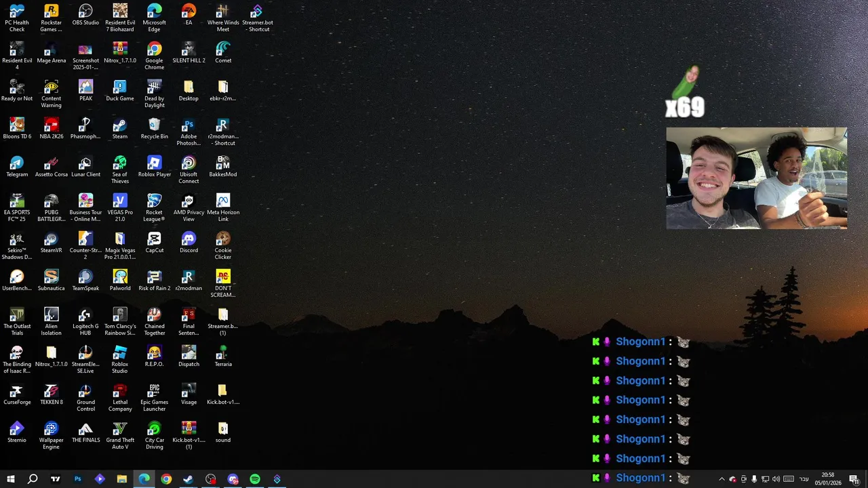Select Roblox Player desktop icon
This screenshot has width=868, height=488.
point(154,166)
